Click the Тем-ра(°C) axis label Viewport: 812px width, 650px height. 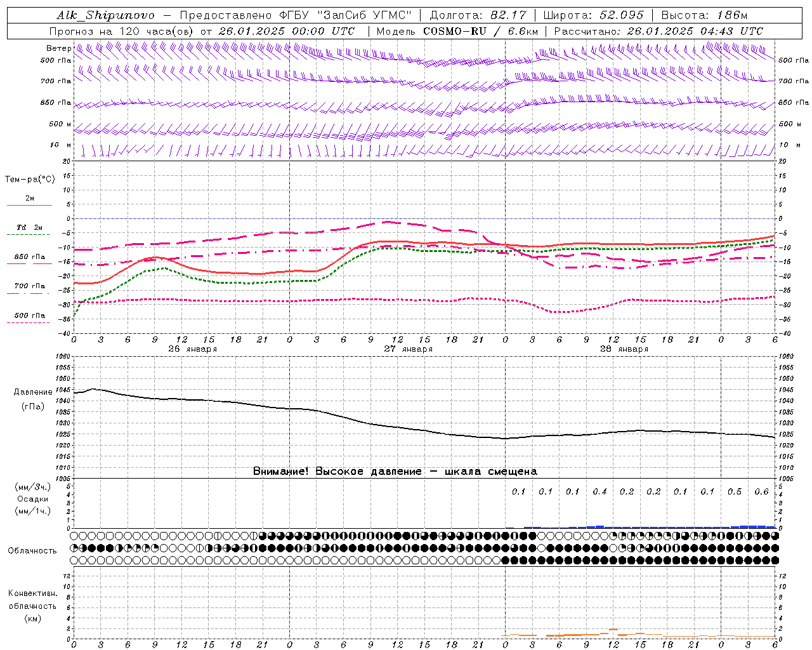pos(30,180)
